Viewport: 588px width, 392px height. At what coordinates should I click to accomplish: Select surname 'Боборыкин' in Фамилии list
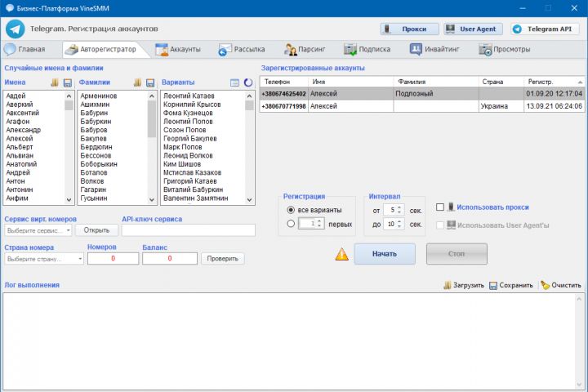click(x=99, y=164)
